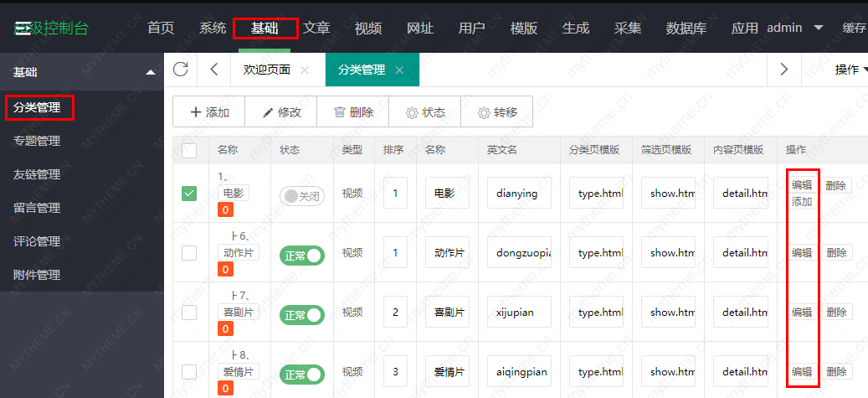Open the 视频 top menu
868x398 pixels.
[368, 28]
